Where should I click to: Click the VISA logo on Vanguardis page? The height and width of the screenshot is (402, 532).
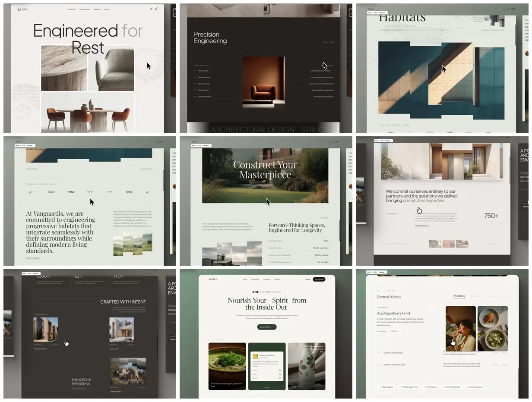point(71,192)
